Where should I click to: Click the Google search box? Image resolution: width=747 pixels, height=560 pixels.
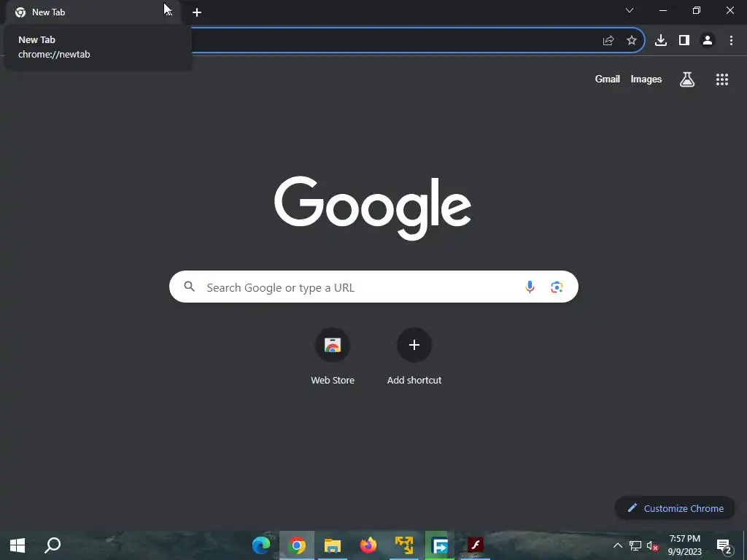(x=373, y=287)
